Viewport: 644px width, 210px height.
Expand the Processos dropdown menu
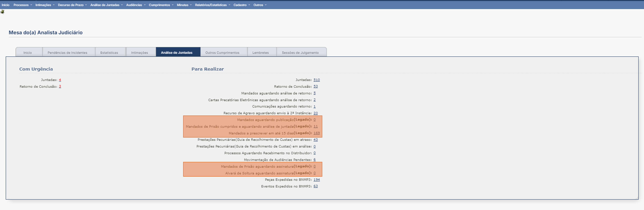point(23,5)
